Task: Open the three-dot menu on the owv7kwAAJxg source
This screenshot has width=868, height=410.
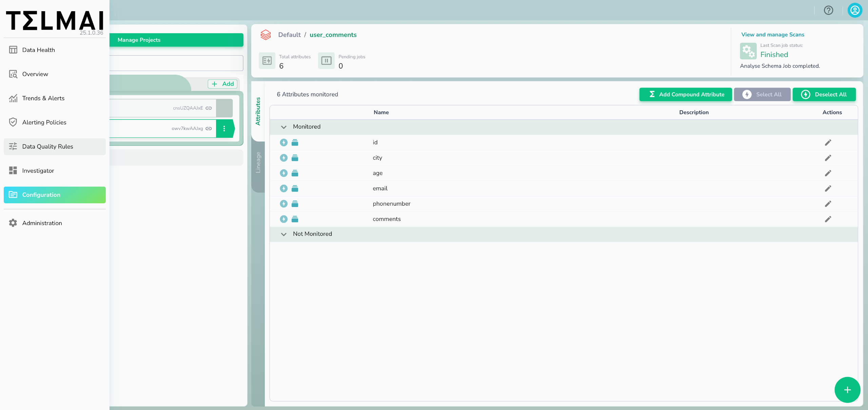Action: point(224,128)
